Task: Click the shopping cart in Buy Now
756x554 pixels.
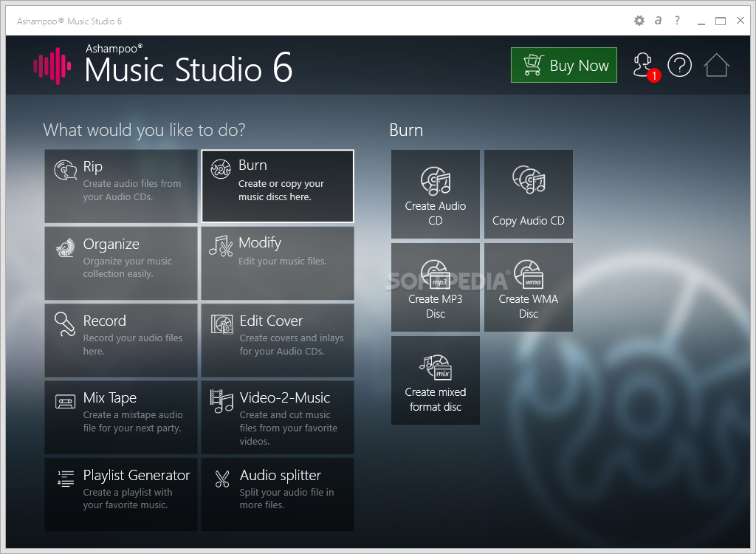Action: [533, 65]
